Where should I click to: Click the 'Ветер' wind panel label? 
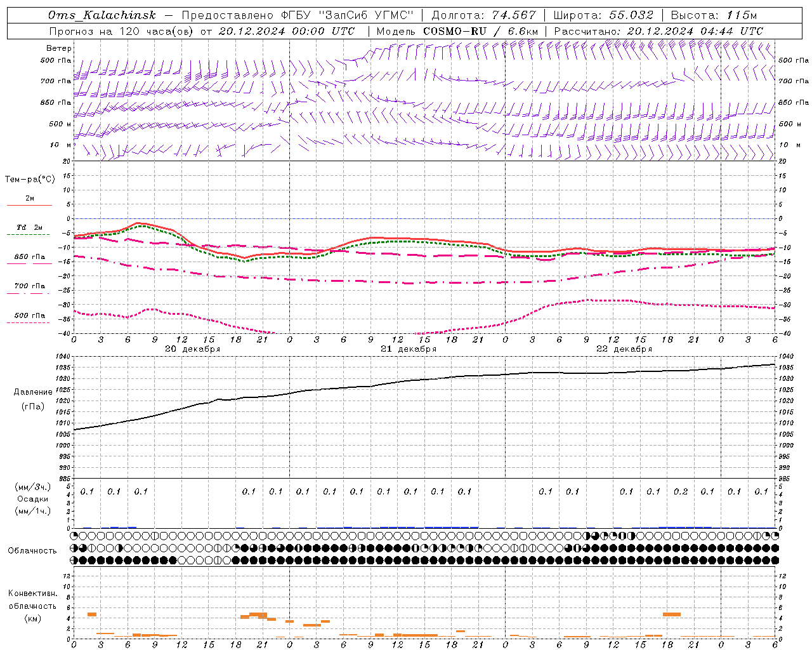tap(59, 48)
